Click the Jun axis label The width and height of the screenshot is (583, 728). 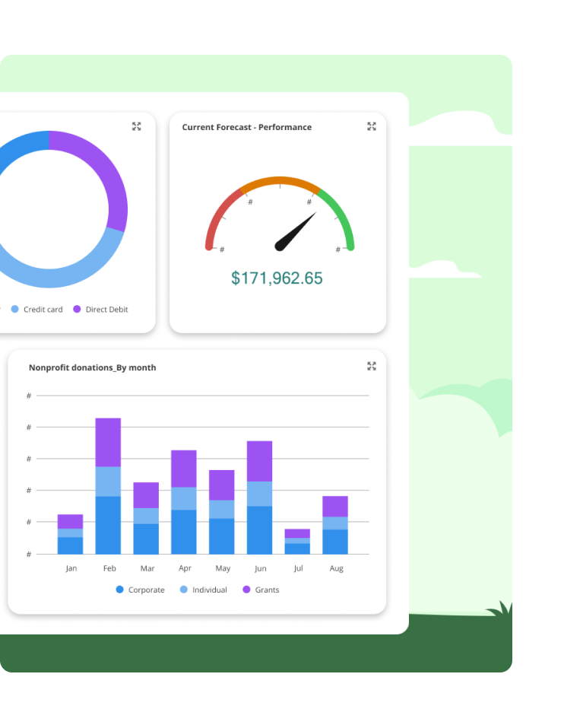[260, 568]
